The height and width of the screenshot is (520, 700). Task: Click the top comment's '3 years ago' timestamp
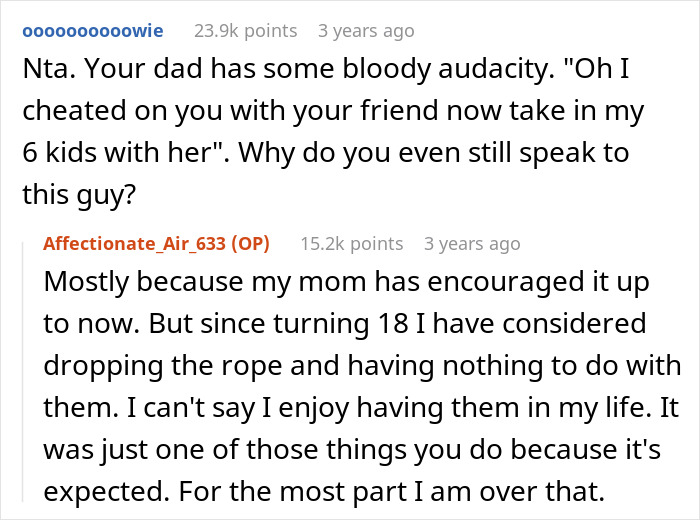pos(366,31)
